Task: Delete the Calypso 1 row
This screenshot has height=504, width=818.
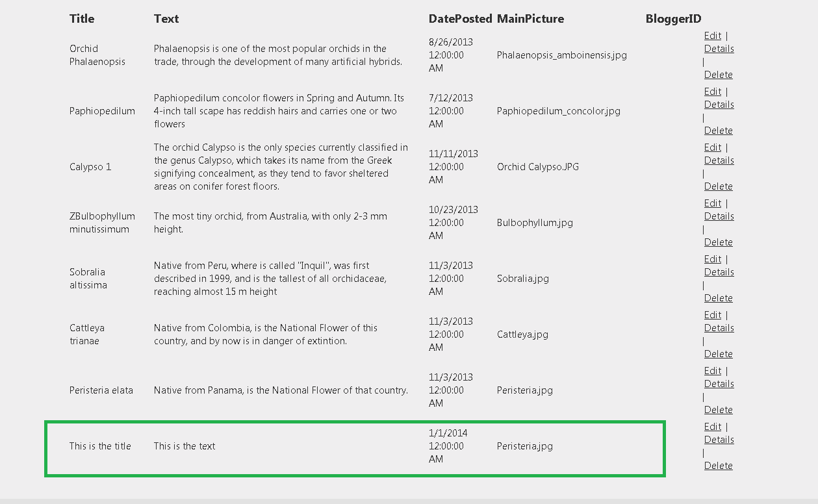Action: coord(718,186)
